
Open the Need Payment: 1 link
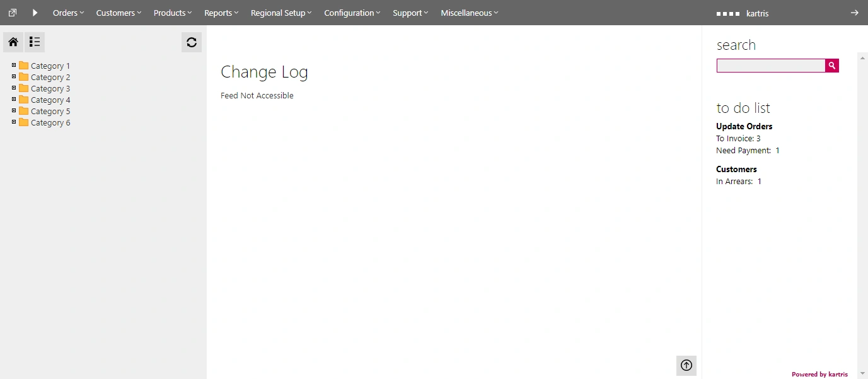pos(748,150)
